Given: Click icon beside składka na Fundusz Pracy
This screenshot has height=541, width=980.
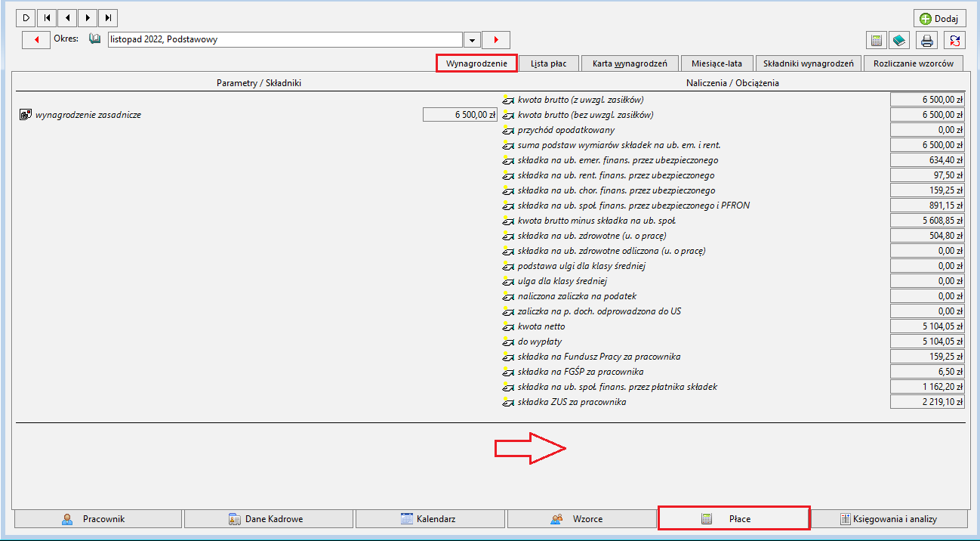Looking at the screenshot, I should (x=507, y=357).
